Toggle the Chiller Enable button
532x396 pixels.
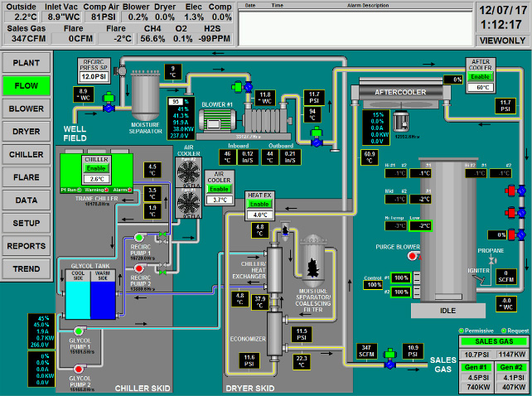[96, 168]
